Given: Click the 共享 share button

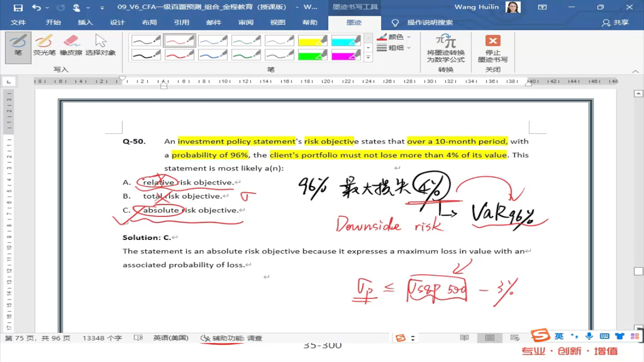Looking at the screenshot, I should coord(615,23).
